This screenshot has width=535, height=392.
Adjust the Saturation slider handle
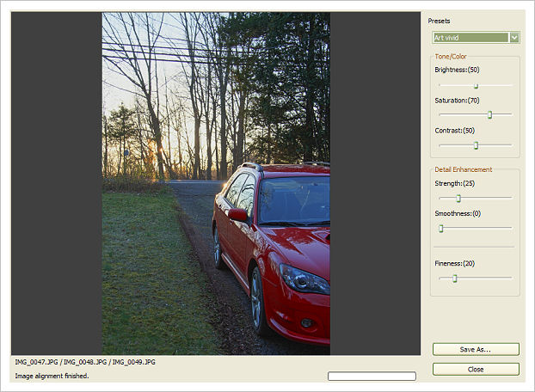tap(489, 114)
